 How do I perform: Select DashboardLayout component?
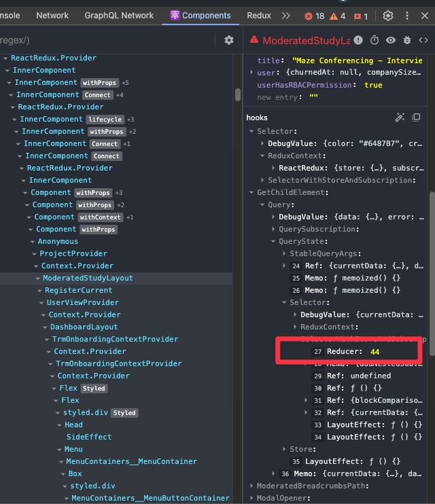(x=84, y=327)
